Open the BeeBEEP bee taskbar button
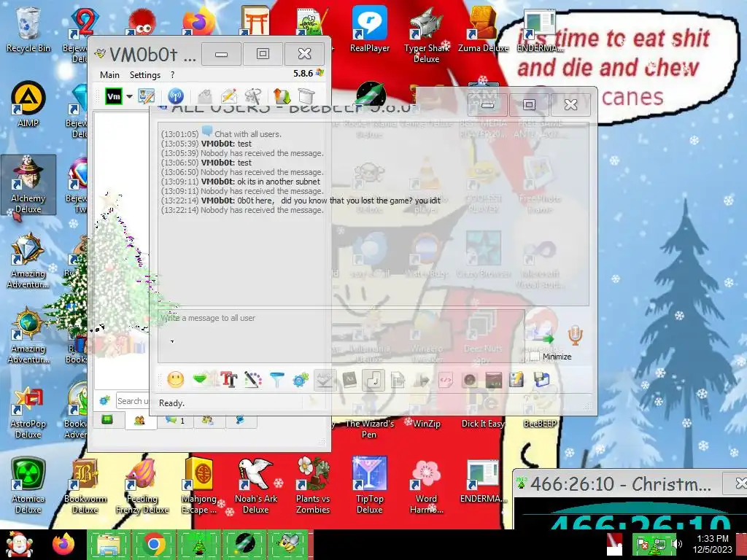This screenshot has width=747, height=560. 287,544
